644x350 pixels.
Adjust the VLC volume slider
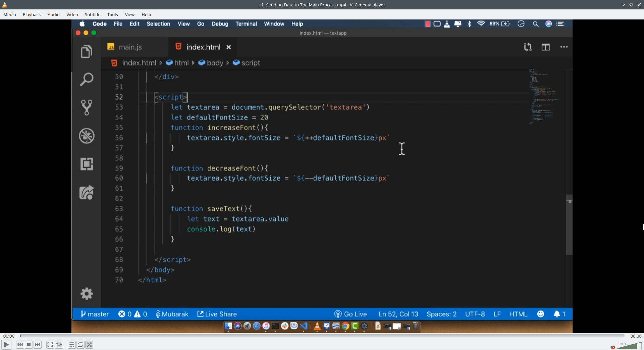pos(629,346)
